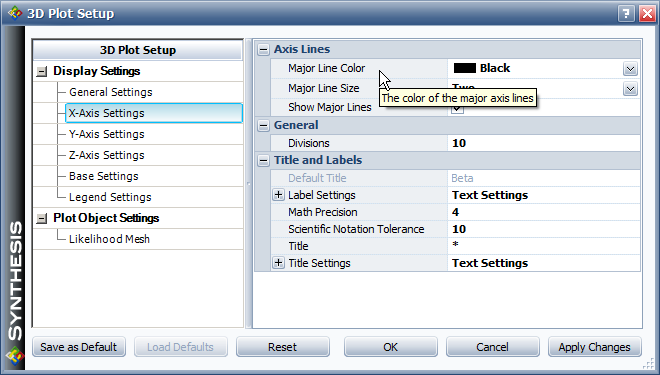
Task: Open the Major Line Size dropdown
Action: coord(630,89)
